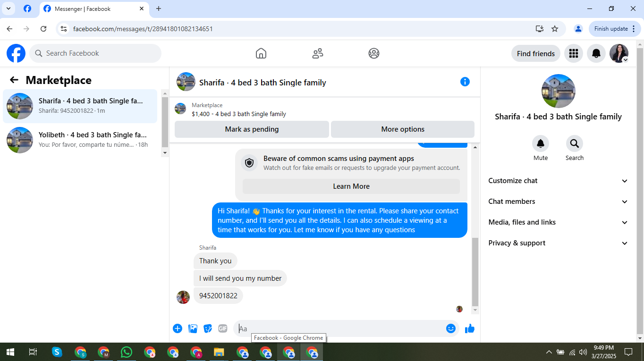Click Sharifa's avatar beside her message
The height and width of the screenshot is (361, 644).
coord(183,297)
